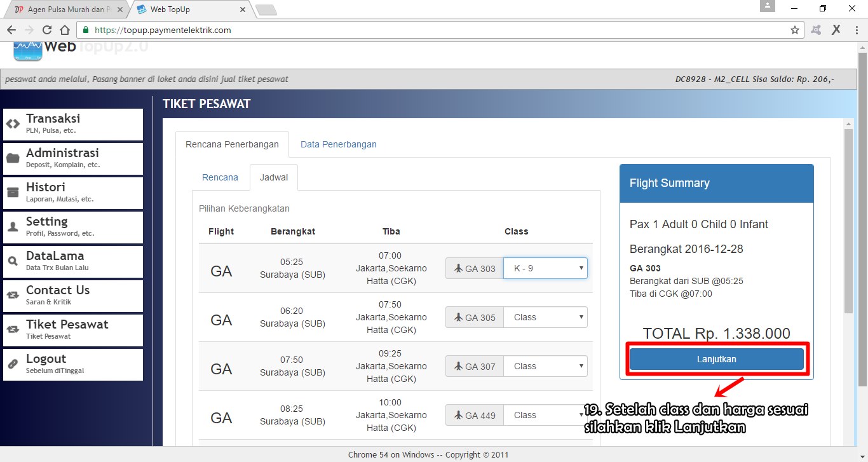This screenshot has height=462, width=868.
Task: Switch to Data Penerbangan tab
Action: (338, 144)
